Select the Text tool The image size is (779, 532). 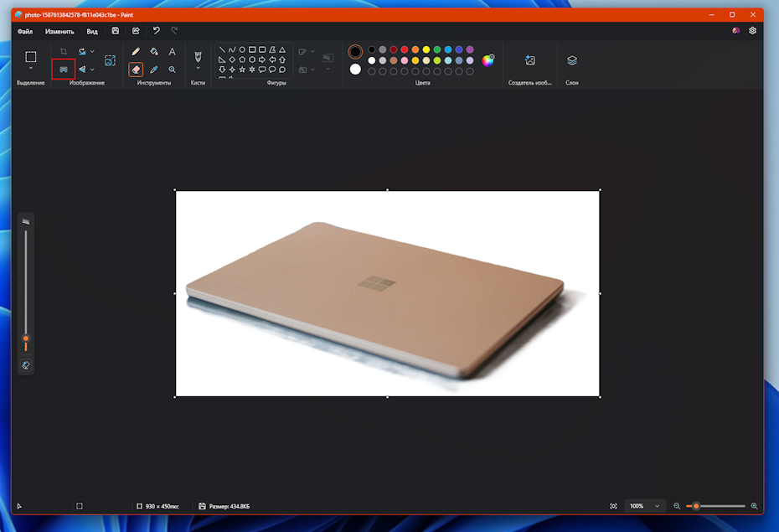[x=172, y=51]
